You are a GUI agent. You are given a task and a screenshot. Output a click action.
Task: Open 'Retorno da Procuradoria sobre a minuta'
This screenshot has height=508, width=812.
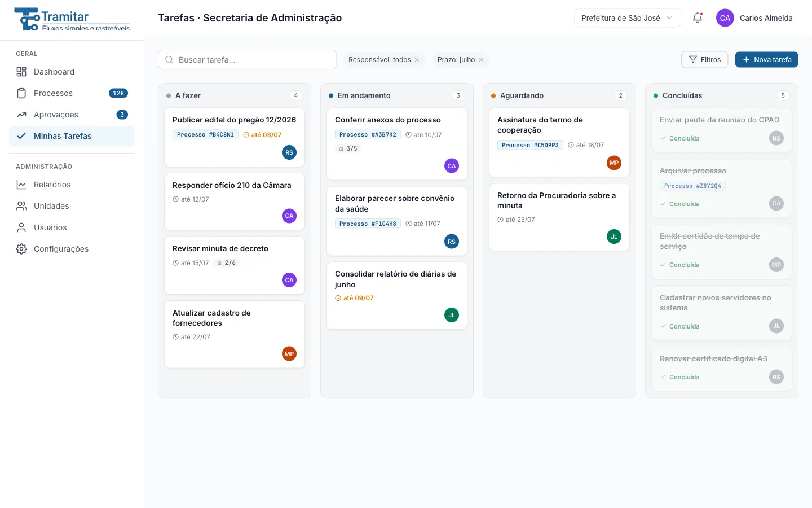pyautogui.click(x=559, y=217)
